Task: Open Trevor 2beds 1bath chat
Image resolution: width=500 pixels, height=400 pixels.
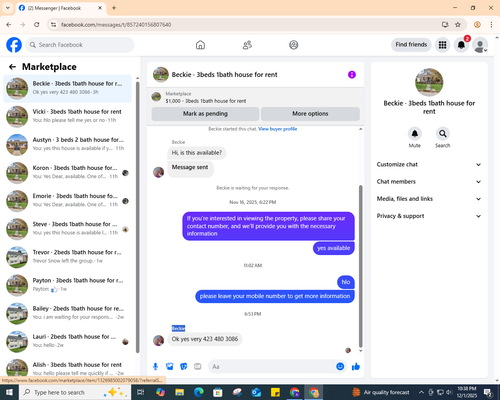Action: click(67, 257)
